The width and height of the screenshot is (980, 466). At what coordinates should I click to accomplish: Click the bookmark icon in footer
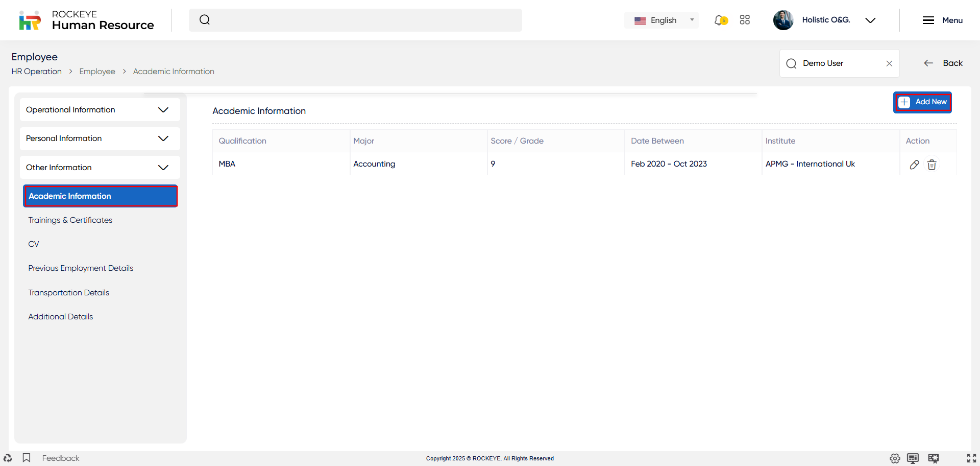tap(27, 458)
